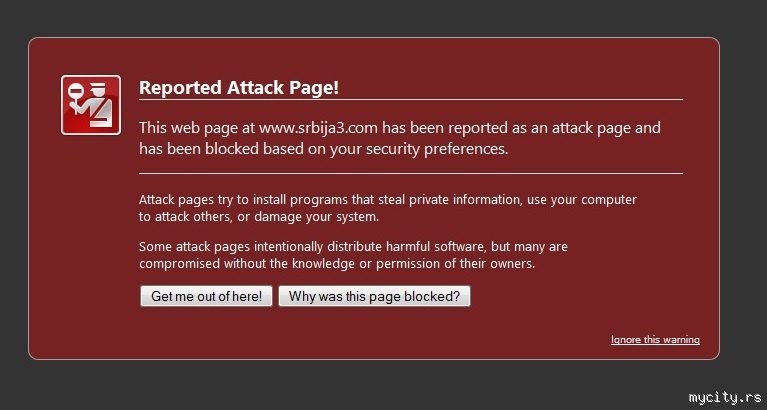Click the "Reported Attack Page!" heading
767x410 pixels.
[239, 87]
